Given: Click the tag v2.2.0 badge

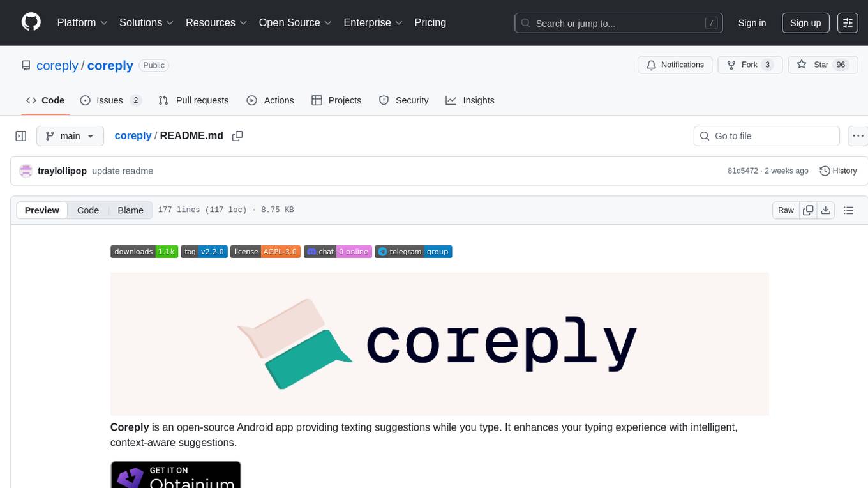Looking at the screenshot, I should [204, 252].
